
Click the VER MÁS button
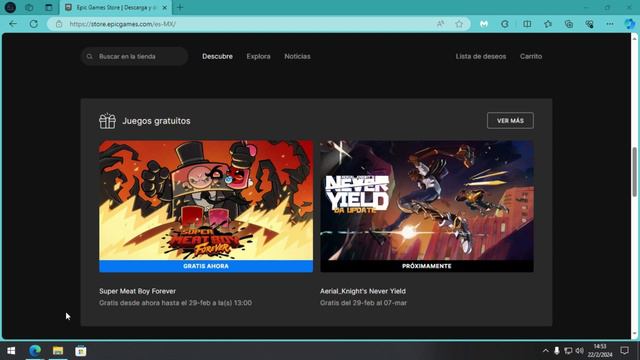510,121
